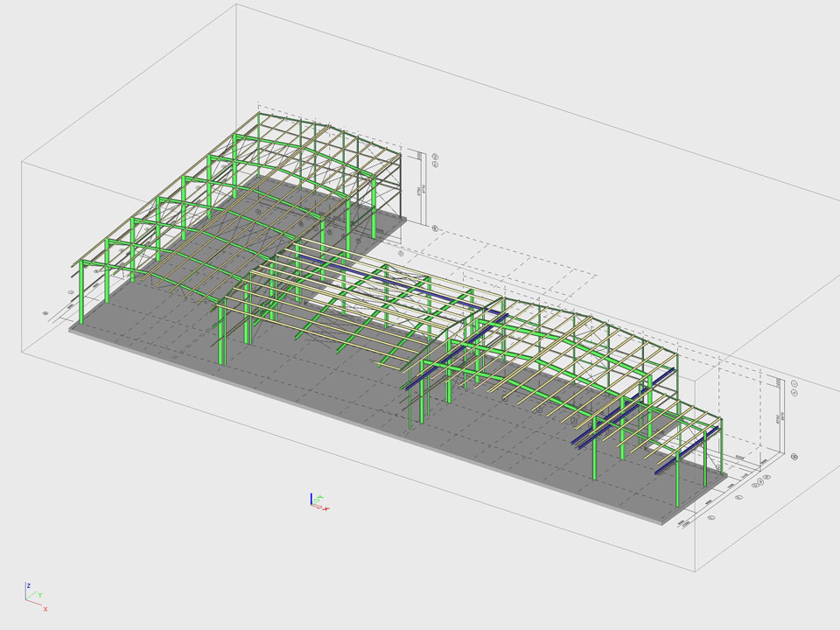840x630 pixels.
Task: Click the green Y axis label
Action: tap(39, 594)
